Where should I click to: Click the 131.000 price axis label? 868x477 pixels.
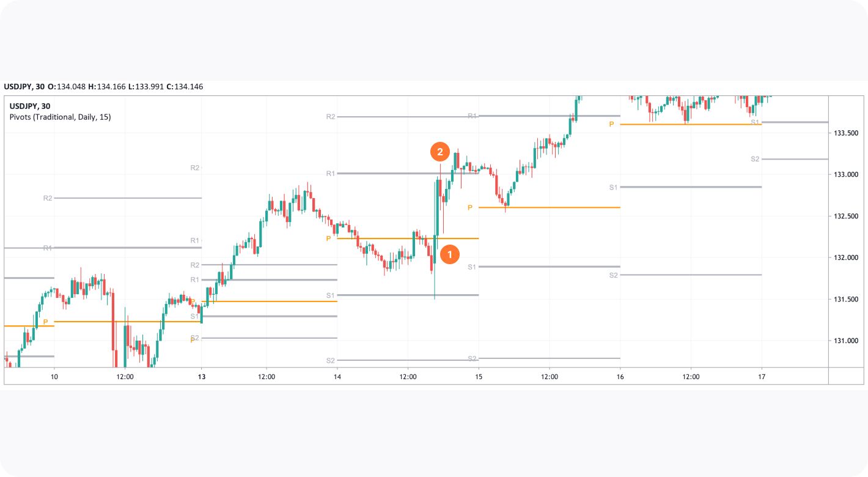point(847,341)
